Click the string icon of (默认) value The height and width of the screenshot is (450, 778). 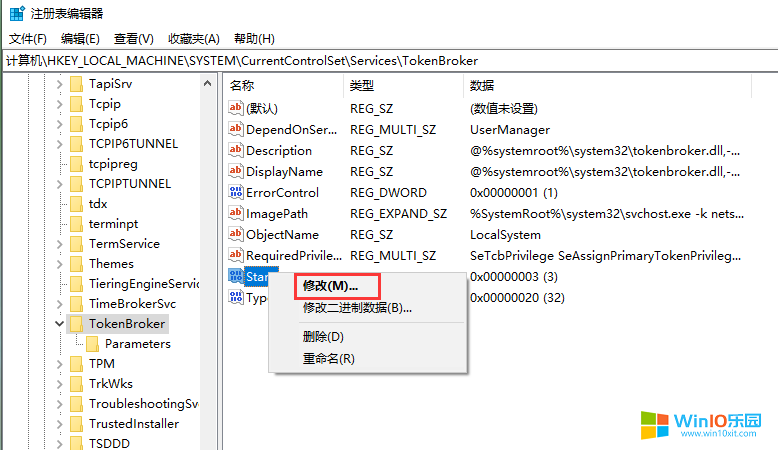point(236,108)
